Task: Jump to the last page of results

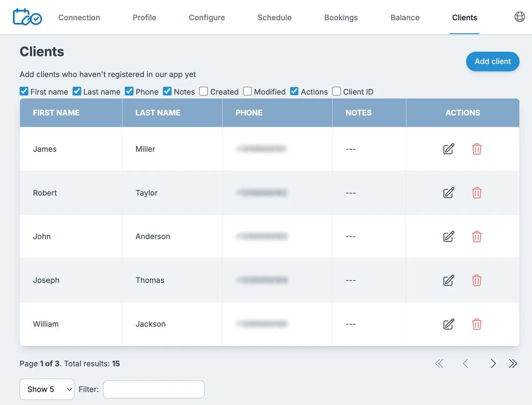Action: click(513, 364)
